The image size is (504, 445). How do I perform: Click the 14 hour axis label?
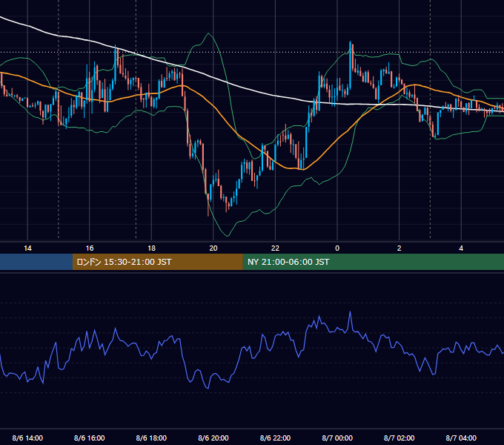pos(27,248)
